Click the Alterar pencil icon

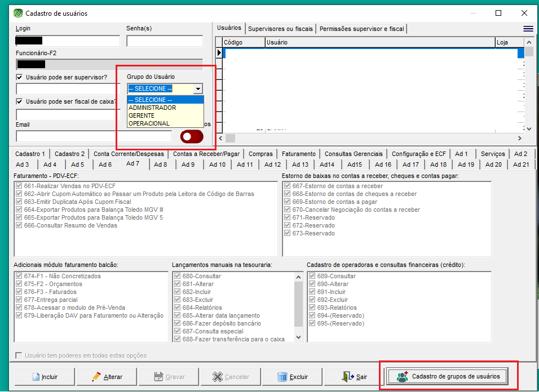pyautogui.click(x=97, y=377)
